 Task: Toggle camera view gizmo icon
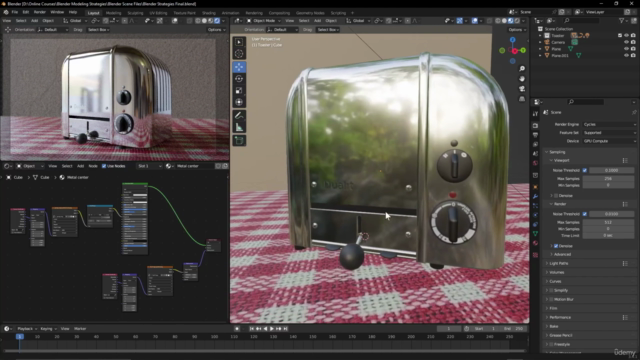click(x=522, y=89)
